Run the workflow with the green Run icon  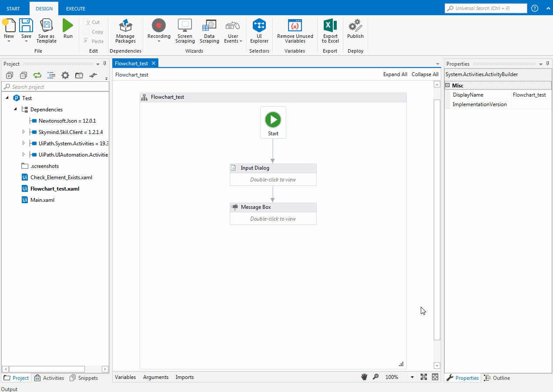pos(68,25)
